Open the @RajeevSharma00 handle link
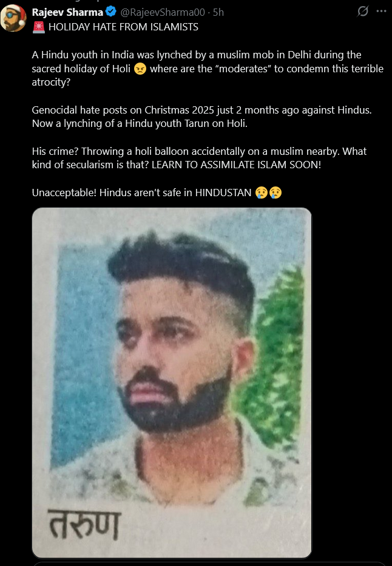392x566 pixels. coord(162,12)
